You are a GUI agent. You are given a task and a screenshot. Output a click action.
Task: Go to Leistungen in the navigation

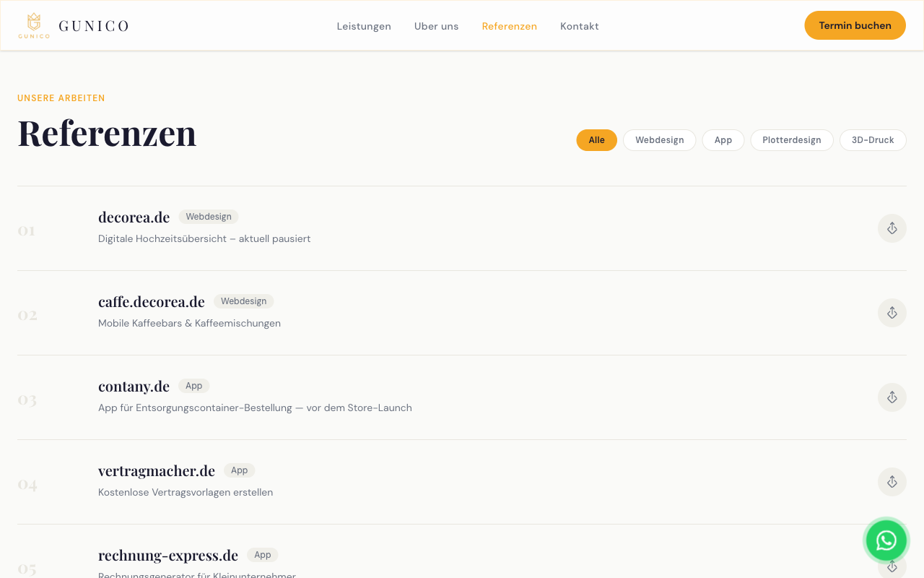pyautogui.click(x=364, y=26)
